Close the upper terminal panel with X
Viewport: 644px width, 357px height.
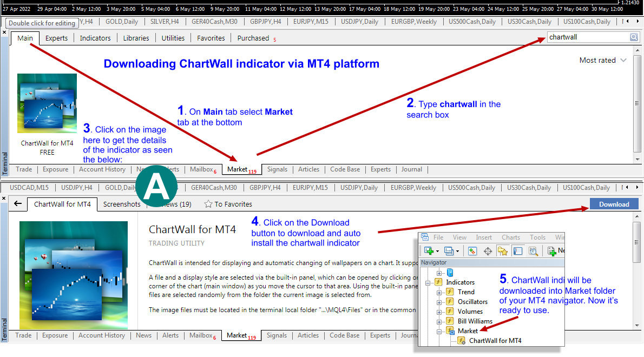point(4,32)
